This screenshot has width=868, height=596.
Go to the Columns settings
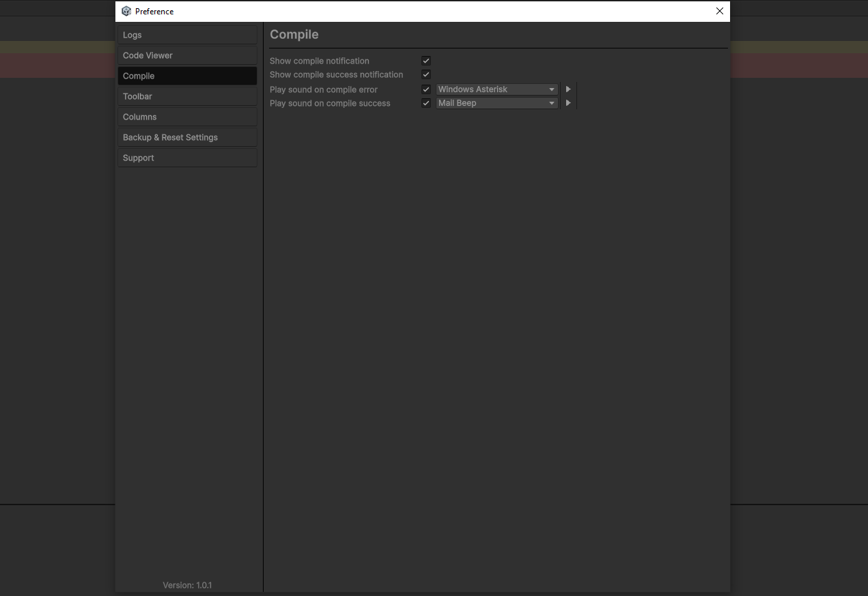[187, 117]
